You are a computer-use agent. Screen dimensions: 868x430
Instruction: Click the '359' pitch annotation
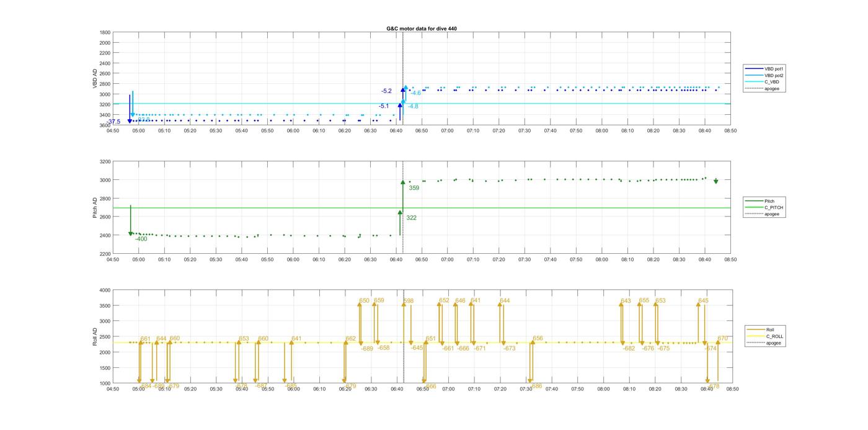point(414,188)
